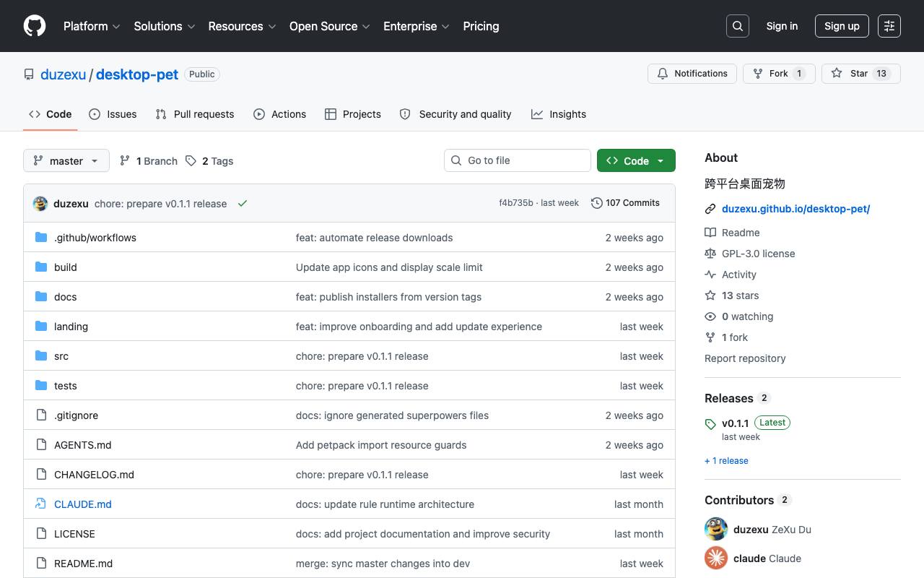View the green check commit status
This screenshot has height=578, width=924.
coord(243,204)
